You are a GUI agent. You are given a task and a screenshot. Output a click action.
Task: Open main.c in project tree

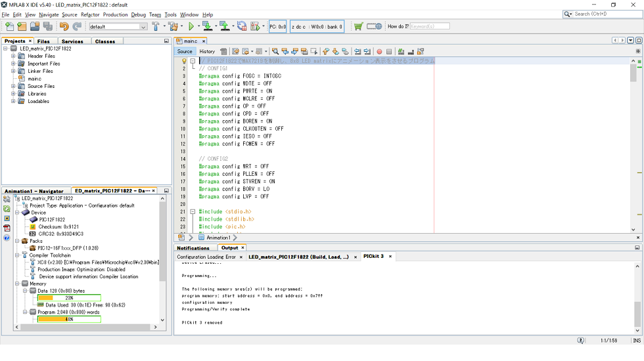(x=35, y=79)
